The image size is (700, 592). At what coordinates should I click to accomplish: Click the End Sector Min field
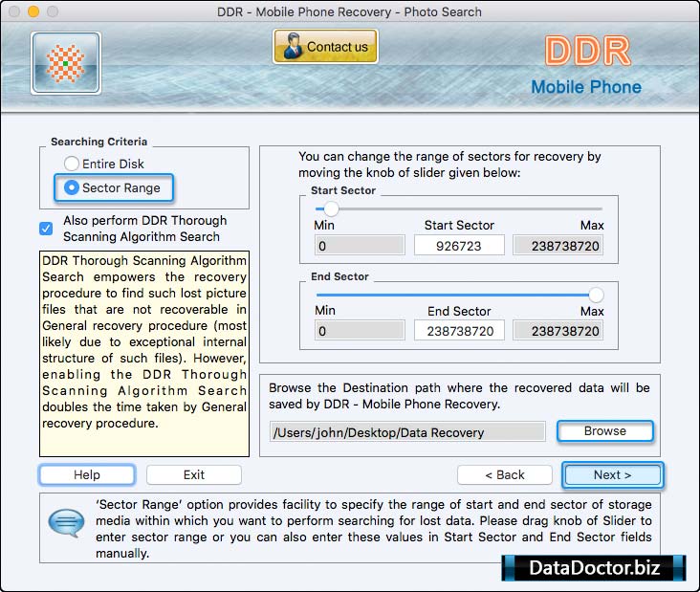[360, 331]
